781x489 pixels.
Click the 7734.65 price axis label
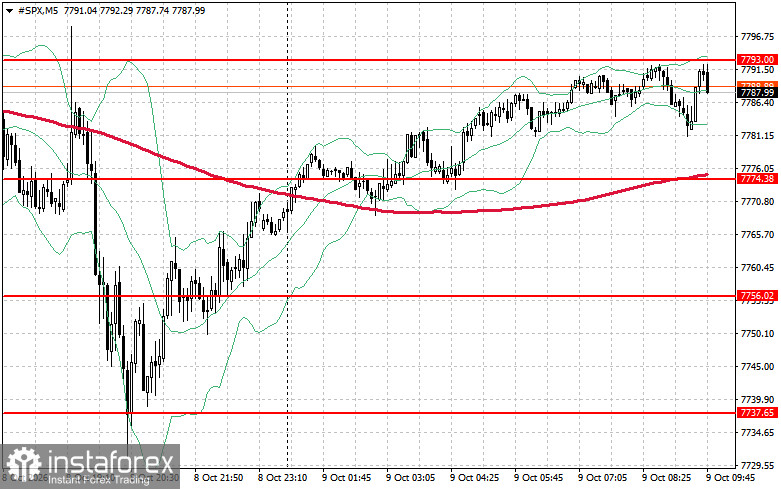(x=757, y=432)
